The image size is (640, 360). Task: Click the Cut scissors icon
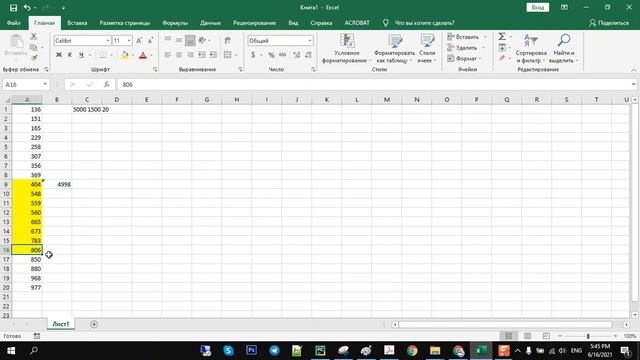[34, 37]
